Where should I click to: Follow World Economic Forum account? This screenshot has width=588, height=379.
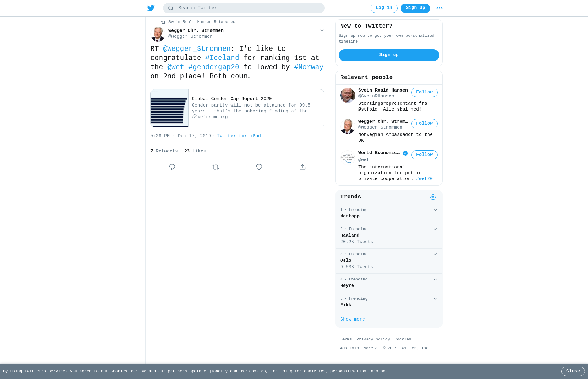click(x=424, y=155)
